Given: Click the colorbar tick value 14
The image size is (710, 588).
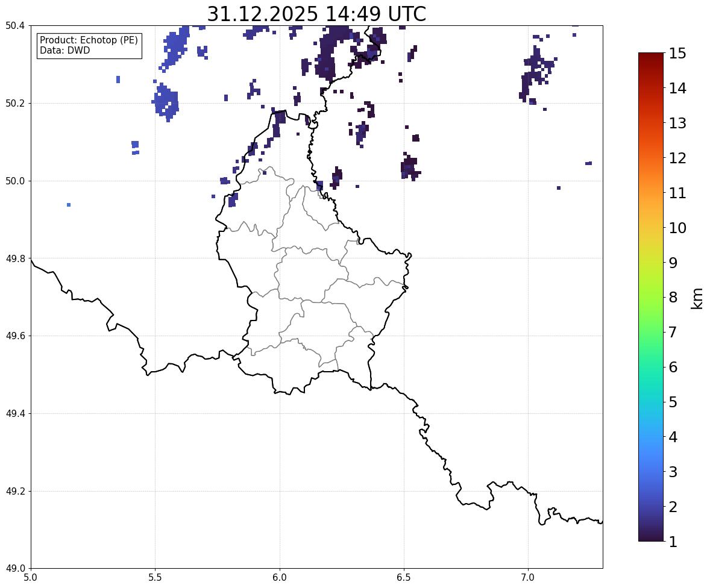Looking at the screenshot, I should click(x=677, y=89).
